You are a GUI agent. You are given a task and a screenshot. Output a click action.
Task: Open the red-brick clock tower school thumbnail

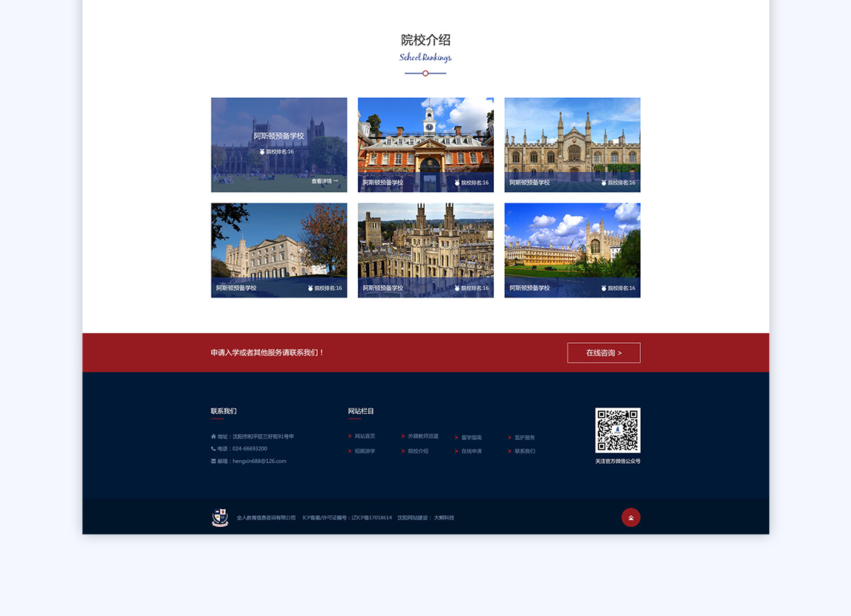pyautogui.click(x=425, y=141)
